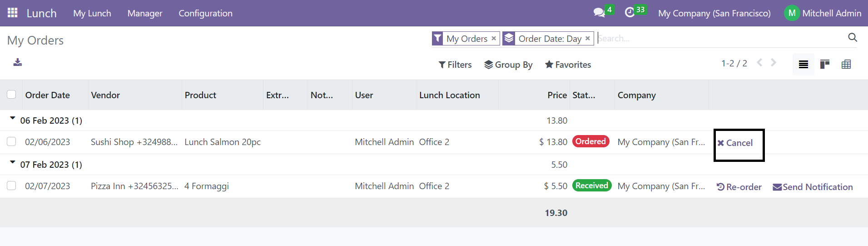This screenshot has height=246, width=868.
Task: Open the Group By dropdown
Action: [x=508, y=65]
